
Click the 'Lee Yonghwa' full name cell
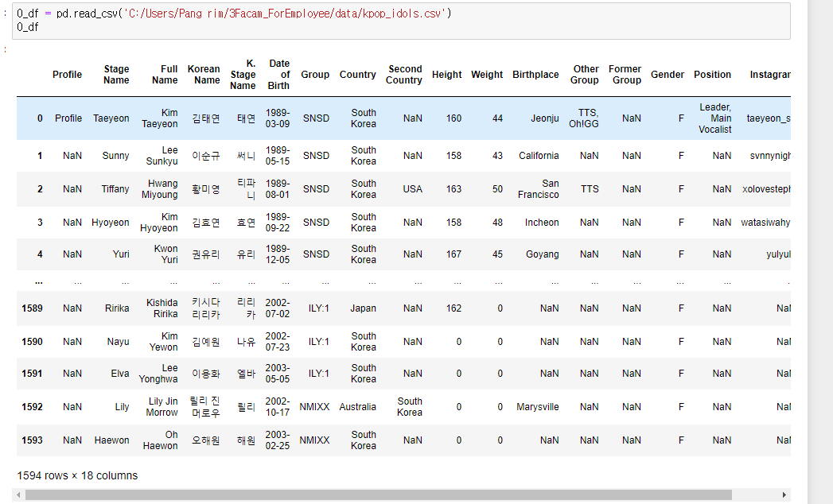(158, 374)
